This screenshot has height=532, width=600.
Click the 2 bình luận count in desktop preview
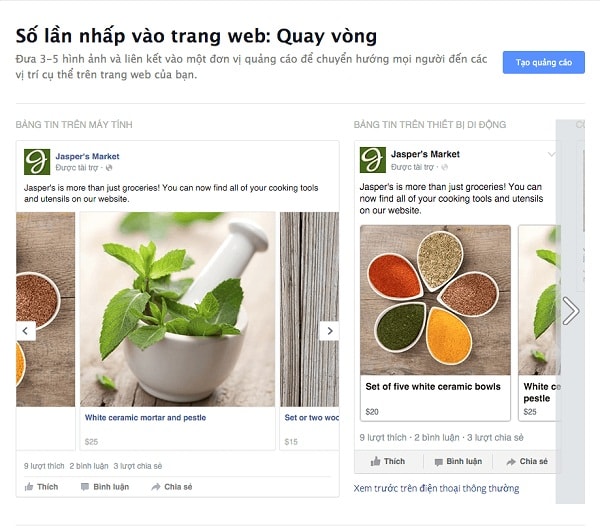click(89, 466)
